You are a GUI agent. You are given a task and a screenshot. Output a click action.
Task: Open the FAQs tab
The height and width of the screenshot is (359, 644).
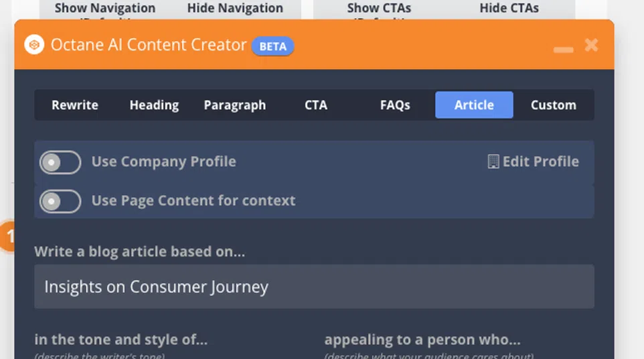(x=395, y=105)
